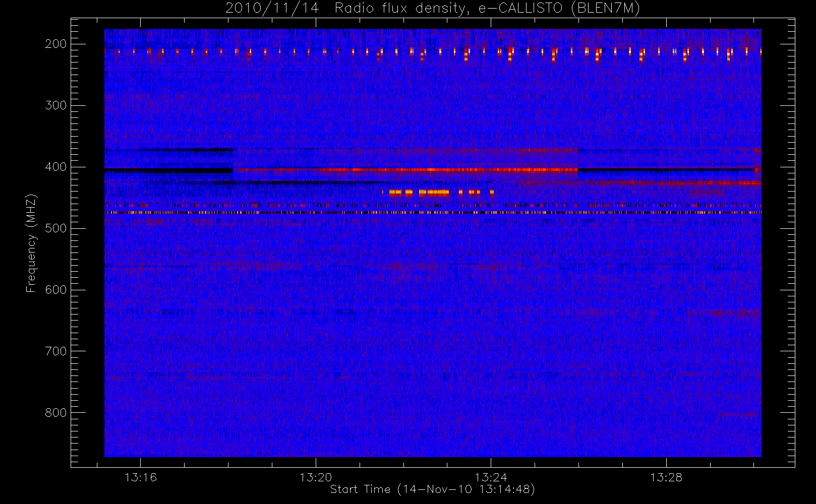Click the 400 frequency tick label
This screenshot has width=816, height=504.
[x=56, y=167]
